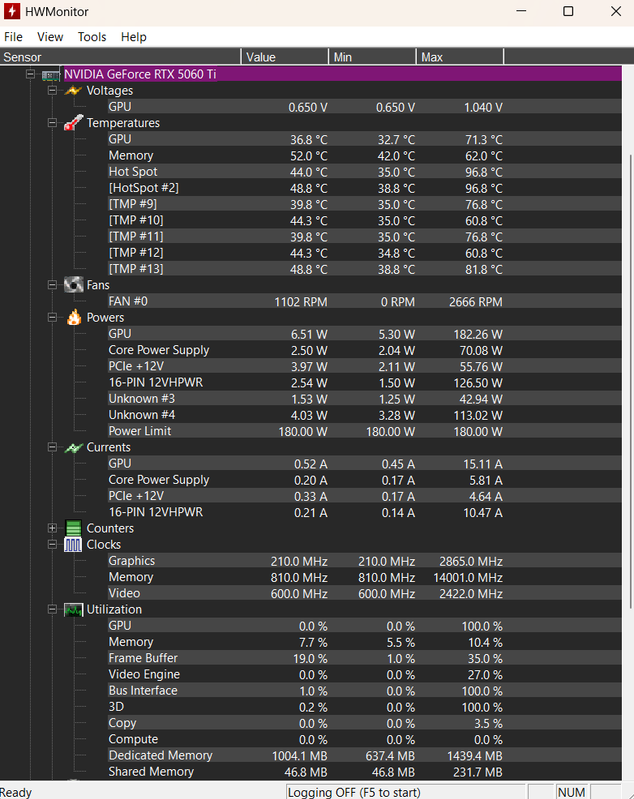Image resolution: width=634 pixels, height=799 pixels.
Task: Open the View menu
Action: coord(50,37)
